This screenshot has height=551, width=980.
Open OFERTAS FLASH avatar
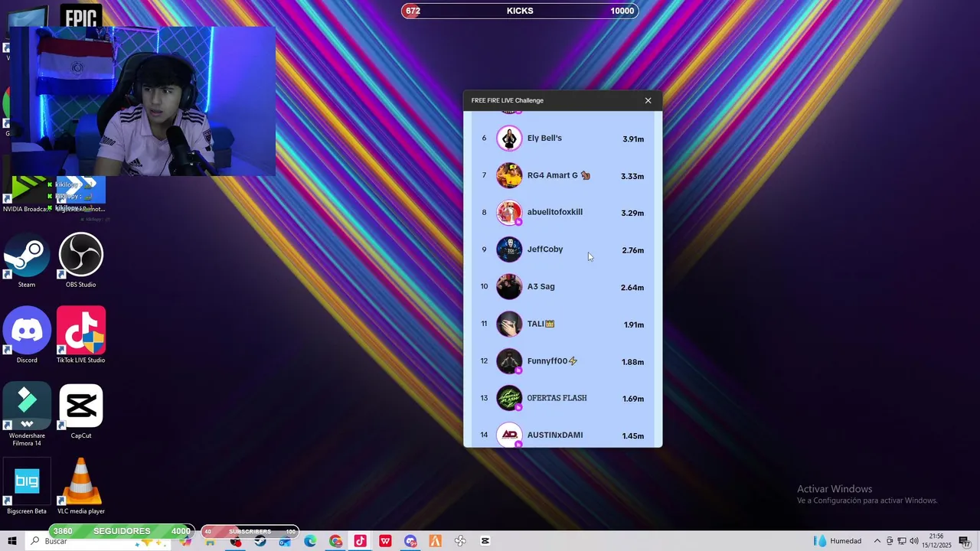pos(509,398)
